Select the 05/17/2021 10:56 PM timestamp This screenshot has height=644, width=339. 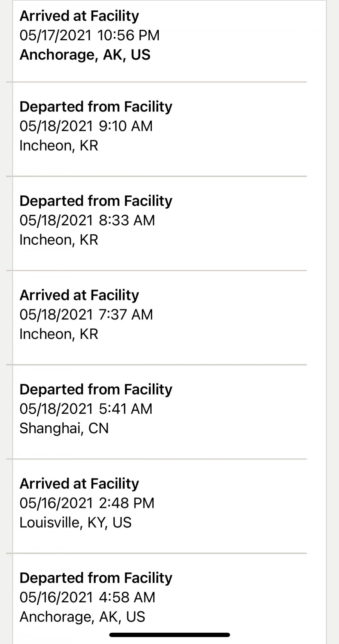click(89, 35)
